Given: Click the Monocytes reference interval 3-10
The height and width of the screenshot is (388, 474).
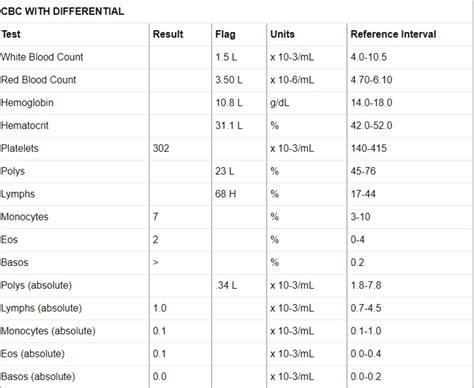Looking at the screenshot, I should pos(360,217).
